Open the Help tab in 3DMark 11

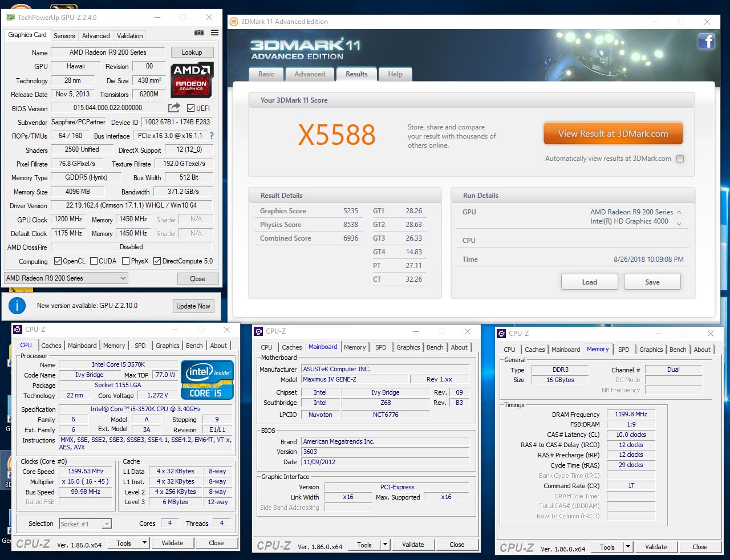395,74
